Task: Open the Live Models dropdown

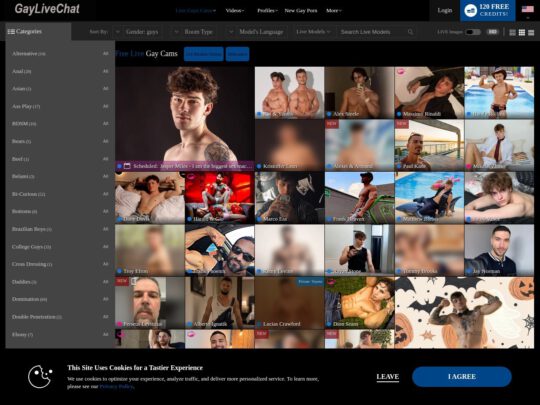Action: [313, 32]
